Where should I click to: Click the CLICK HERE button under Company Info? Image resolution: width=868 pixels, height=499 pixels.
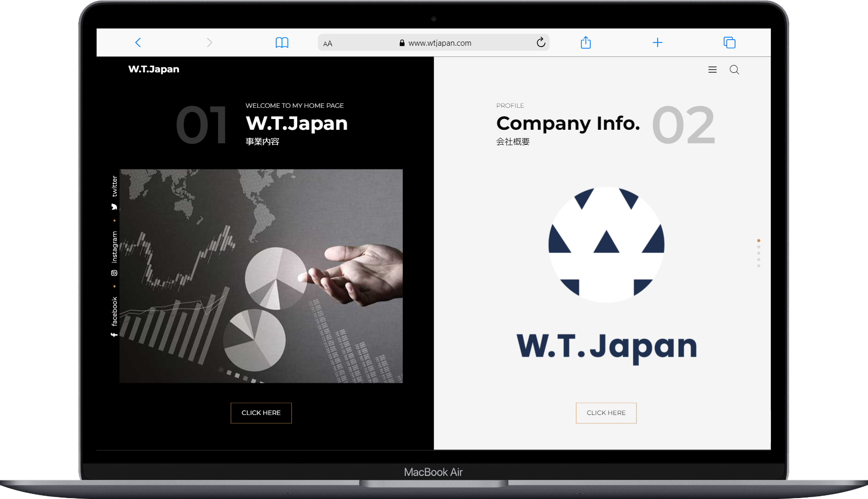[x=606, y=413]
